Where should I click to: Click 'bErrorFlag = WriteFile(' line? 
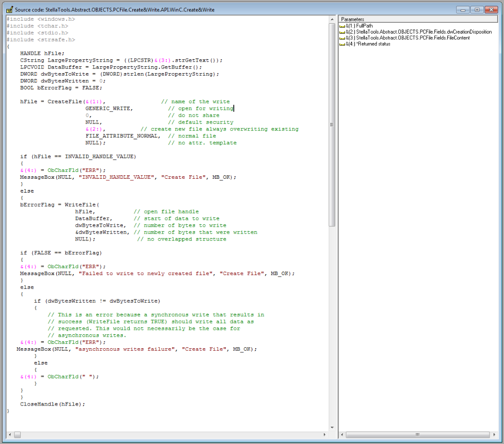tap(59, 205)
